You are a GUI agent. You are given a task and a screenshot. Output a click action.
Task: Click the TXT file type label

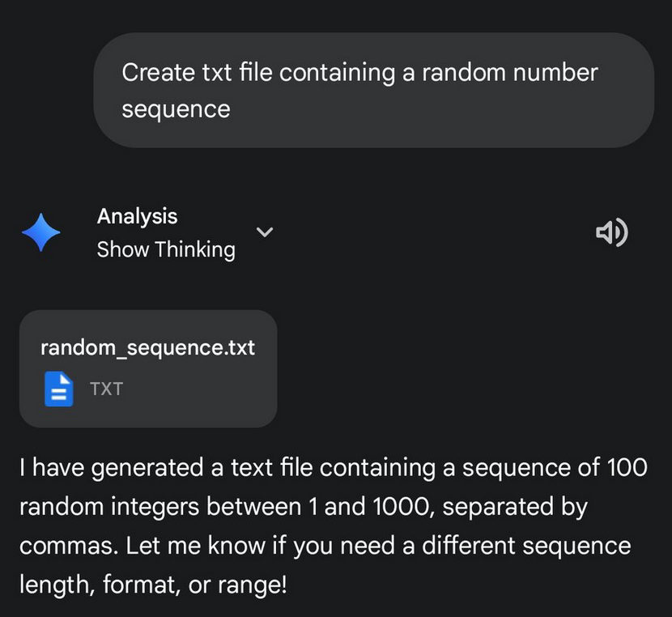(106, 389)
